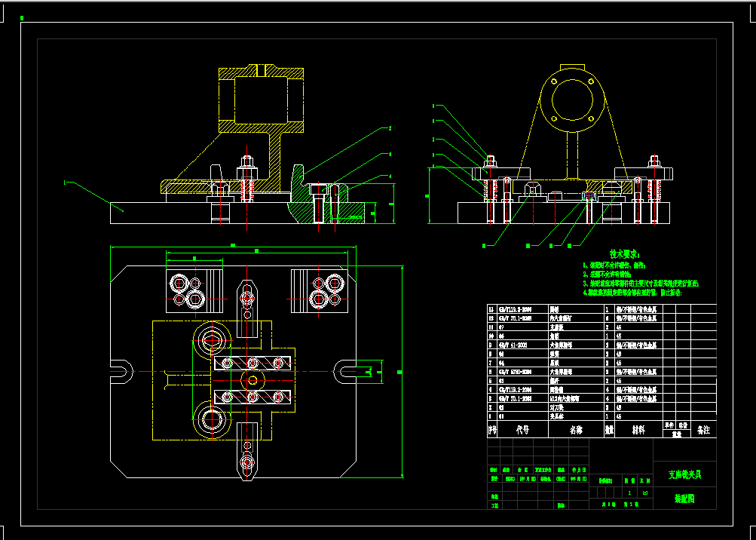Viewport: 756px width, 540px height.
Task: Select the "代号" column header
Action: click(522, 430)
